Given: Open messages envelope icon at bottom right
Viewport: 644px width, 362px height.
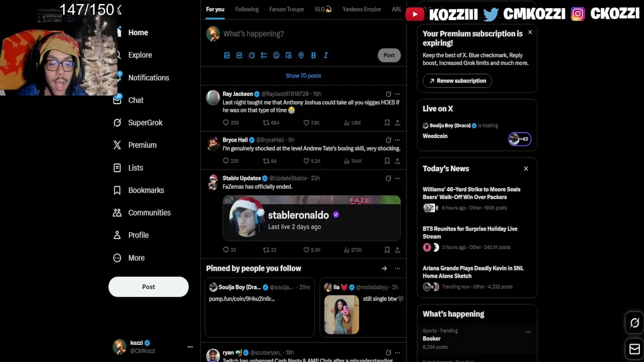Looking at the screenshot, I should [634, 349].
